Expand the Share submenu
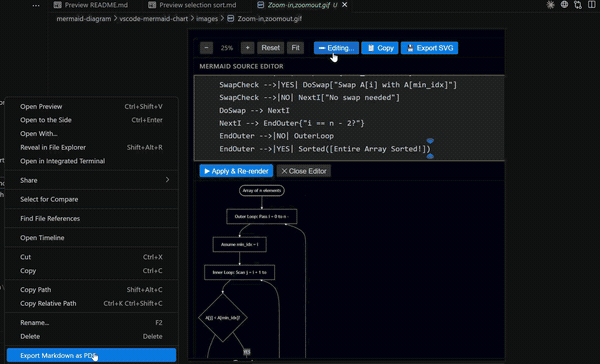Image resolution: width=600 pixels, height=364 pixels. pyautogui.click(x=91, y=180)
